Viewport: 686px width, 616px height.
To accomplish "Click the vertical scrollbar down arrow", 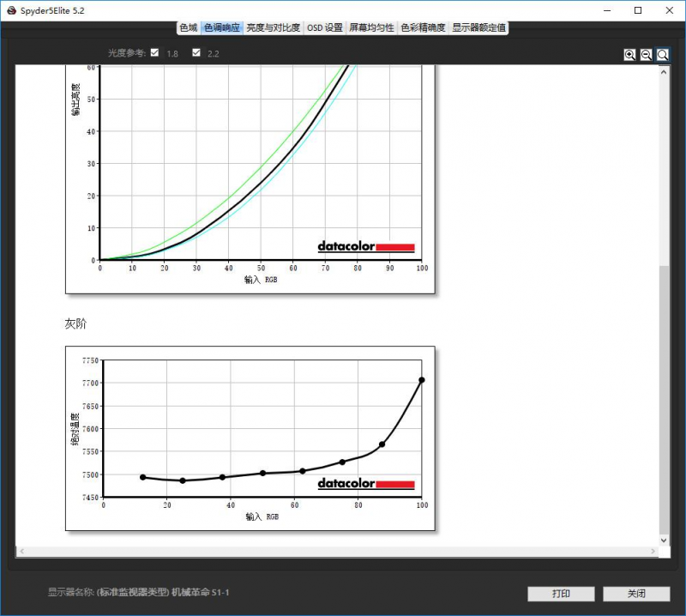I will coord(664,540).
